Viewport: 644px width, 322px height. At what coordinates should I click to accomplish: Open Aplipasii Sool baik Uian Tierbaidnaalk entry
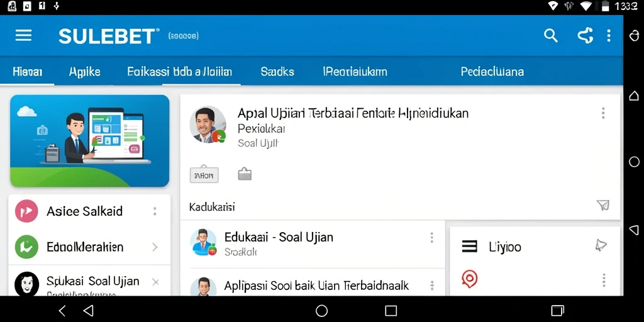coord(316,286)
